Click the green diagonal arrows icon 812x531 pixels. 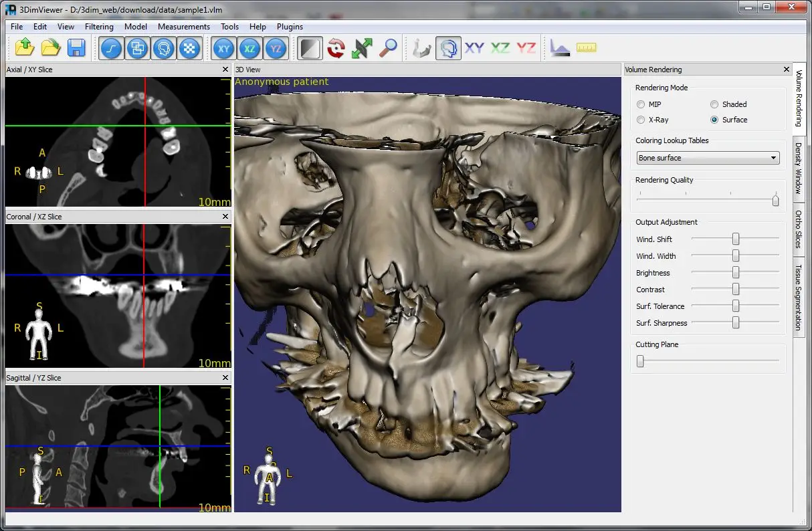pos(362,48)
